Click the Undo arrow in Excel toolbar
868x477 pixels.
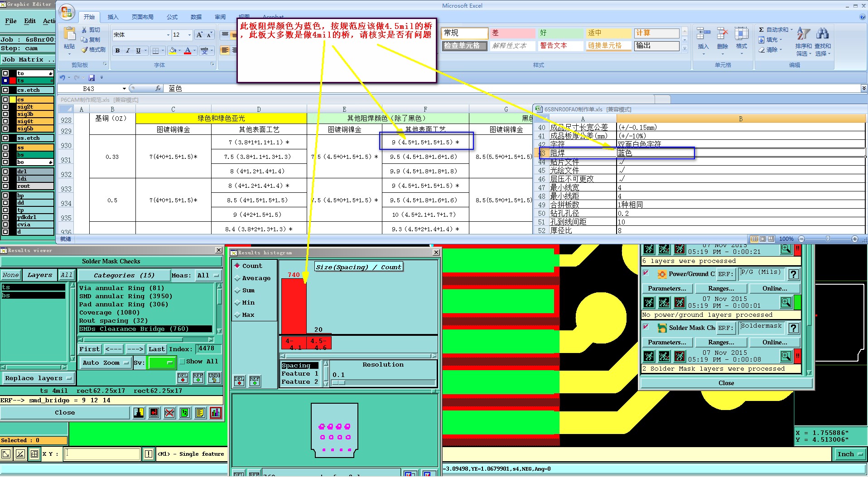63,77
